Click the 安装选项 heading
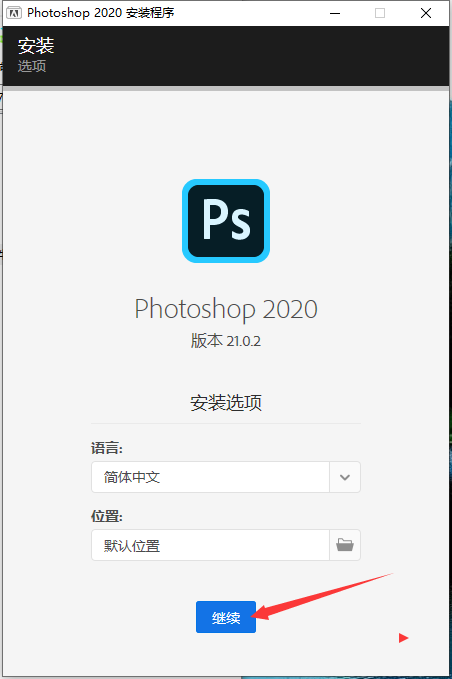Viewport: 452px width, 679px height. click(x=226, y=403)
